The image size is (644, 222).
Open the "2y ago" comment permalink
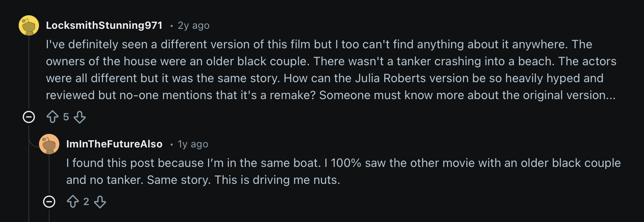click(x=194, y=25)
